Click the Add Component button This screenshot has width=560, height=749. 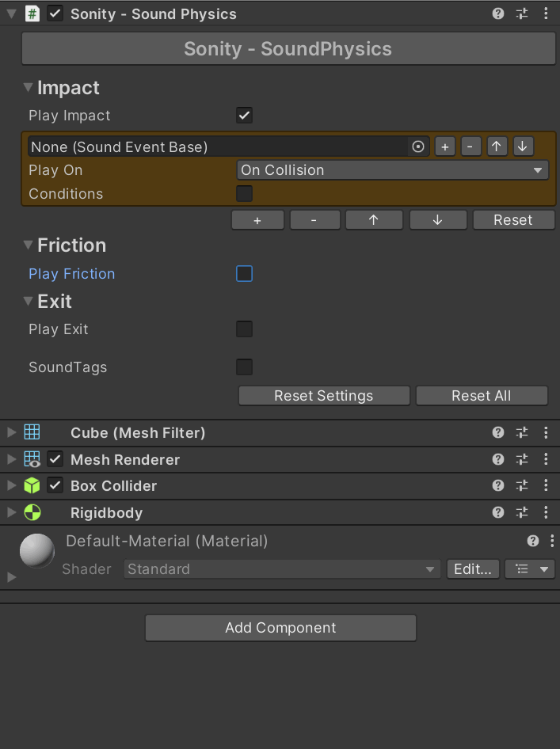[x=280, y=628]
